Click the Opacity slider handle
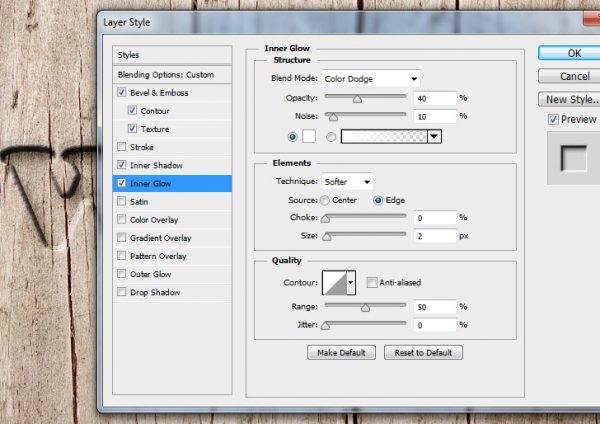The image size is (600, 424). 356,100
